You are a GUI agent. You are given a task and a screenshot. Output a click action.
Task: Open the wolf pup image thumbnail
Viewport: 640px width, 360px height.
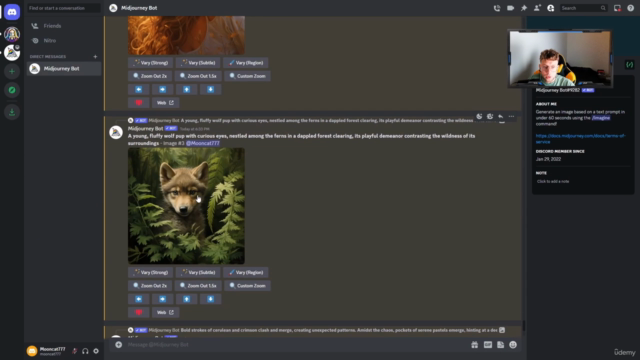click(187, 206)
